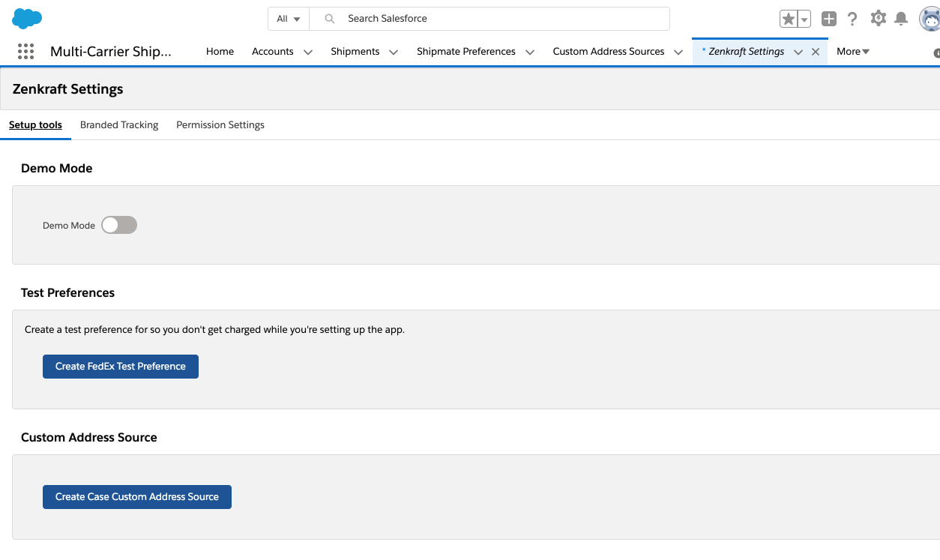Expand the Shipmate Preferences tab chevron
The image size is (940, 560).
530,52
